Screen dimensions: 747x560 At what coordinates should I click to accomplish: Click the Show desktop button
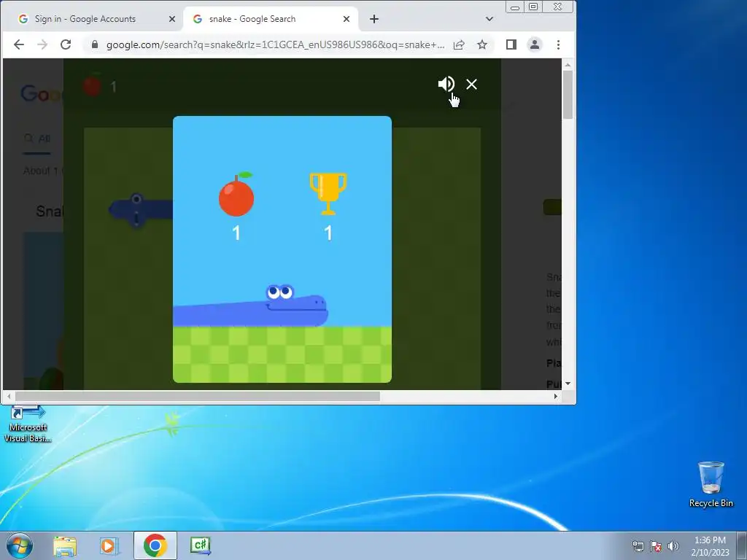pos(742,545)
